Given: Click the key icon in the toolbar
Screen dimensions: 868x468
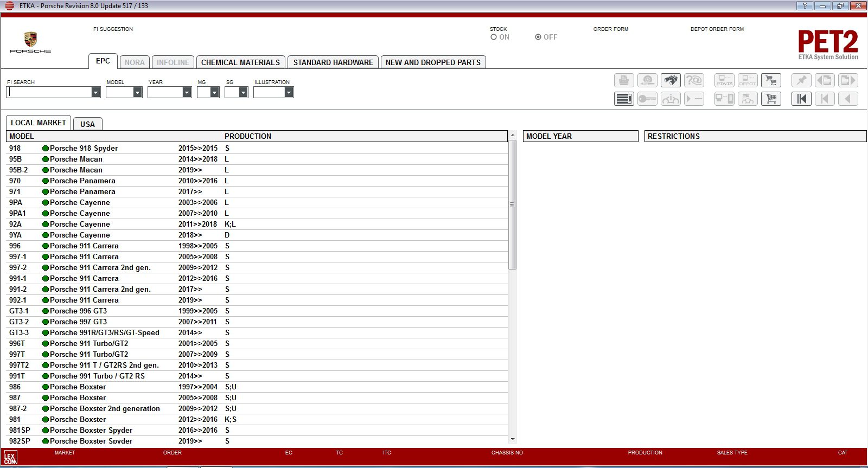Looking at the screenshot, I should coord(647,99).
